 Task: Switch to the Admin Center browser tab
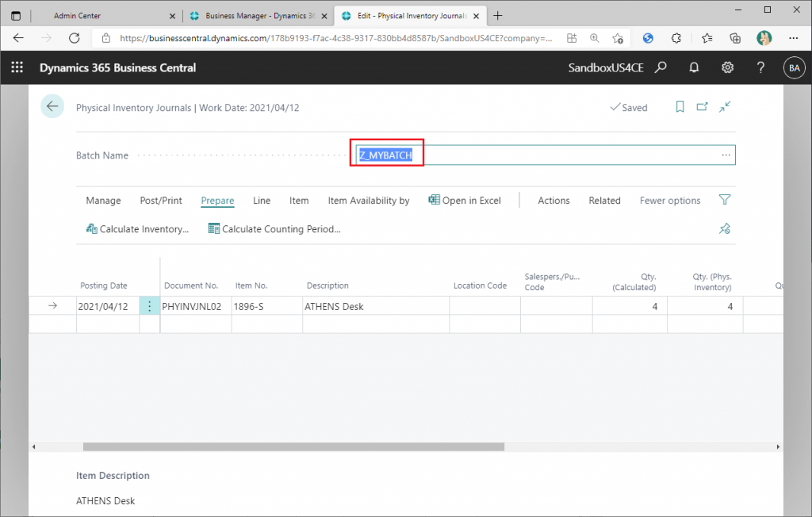coord(77,16)
